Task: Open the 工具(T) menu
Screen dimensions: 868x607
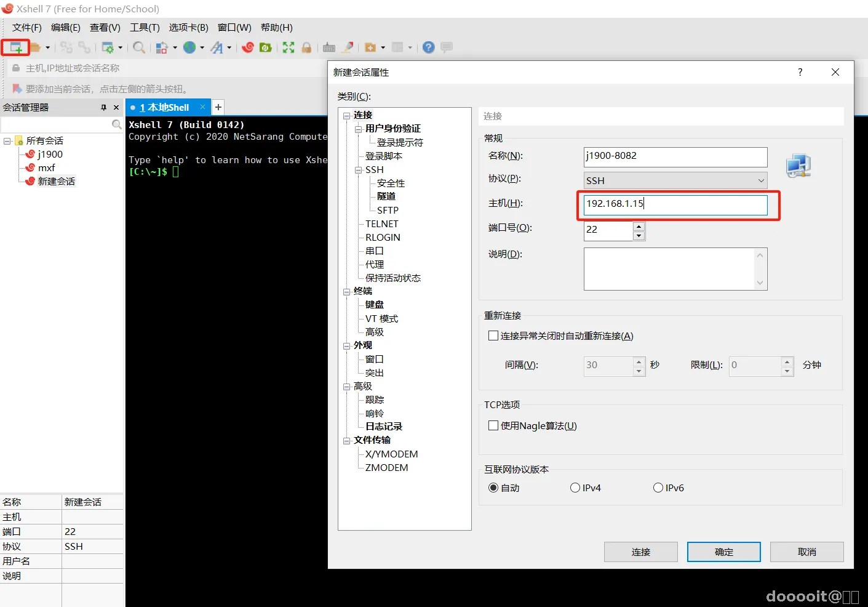Action: [x=145, y=28]
